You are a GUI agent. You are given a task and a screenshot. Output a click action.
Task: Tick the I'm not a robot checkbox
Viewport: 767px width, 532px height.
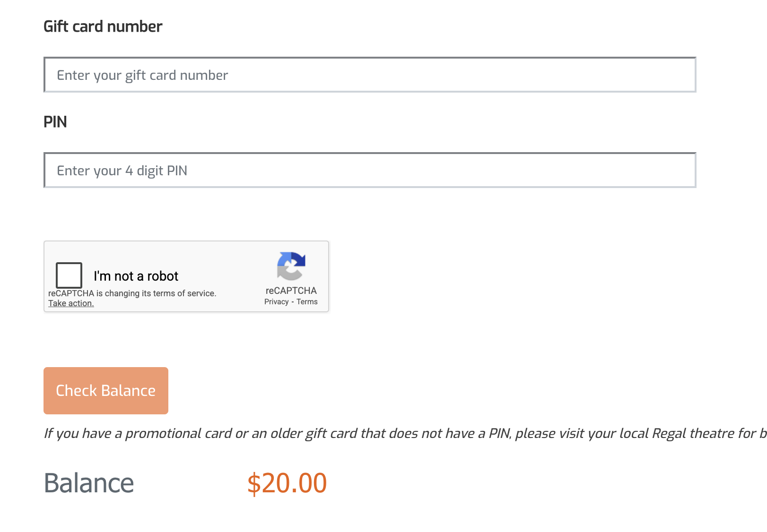pyautogui.click(x=69, y=275)
